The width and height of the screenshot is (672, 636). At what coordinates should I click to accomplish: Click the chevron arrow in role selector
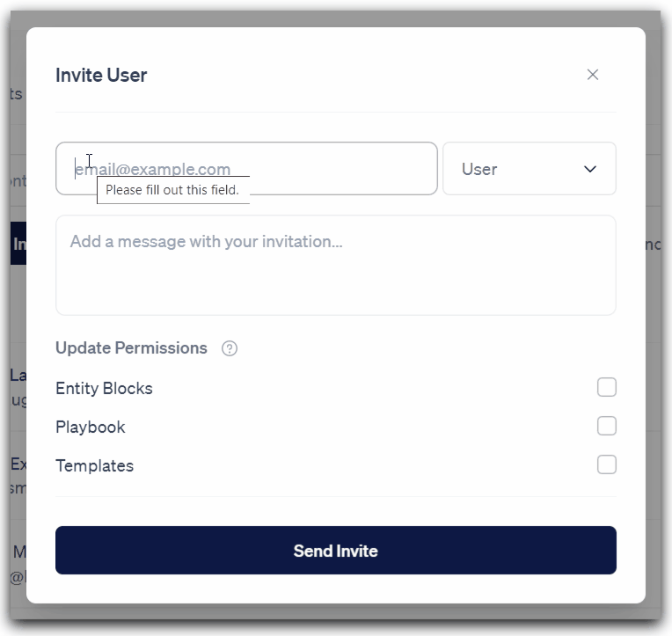[590, 169]
